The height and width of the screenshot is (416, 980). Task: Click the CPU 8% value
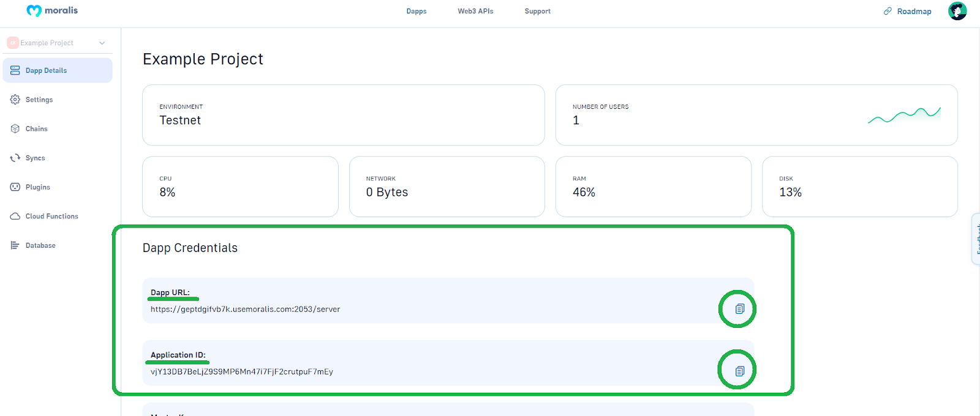pos(167,192)
